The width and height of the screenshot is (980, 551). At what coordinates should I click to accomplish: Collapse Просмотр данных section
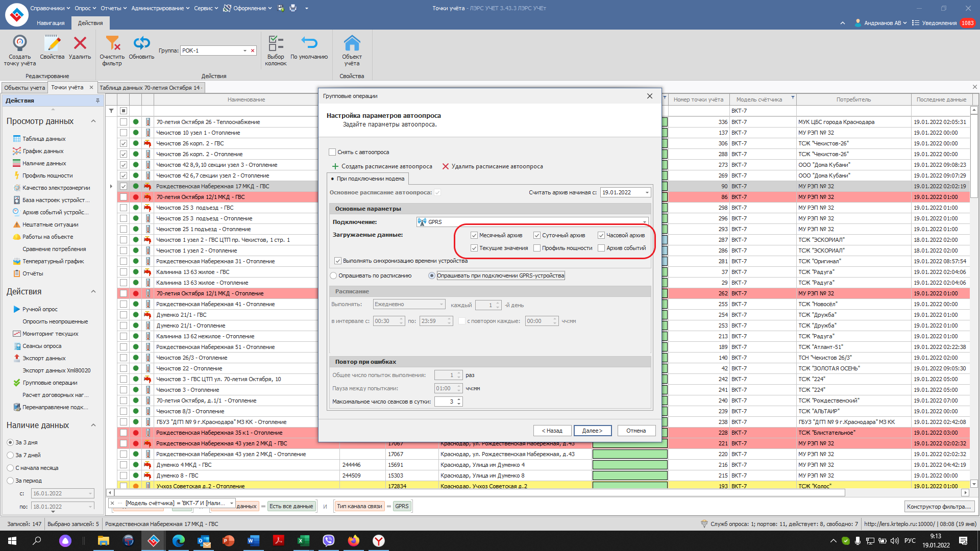(93, 121)
